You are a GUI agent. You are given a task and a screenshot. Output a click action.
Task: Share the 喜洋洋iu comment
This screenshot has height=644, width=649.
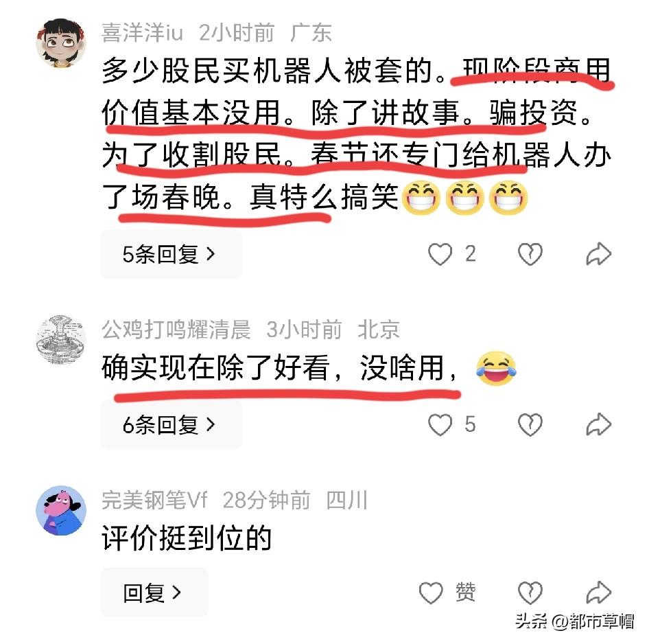(x=598, y=254)
